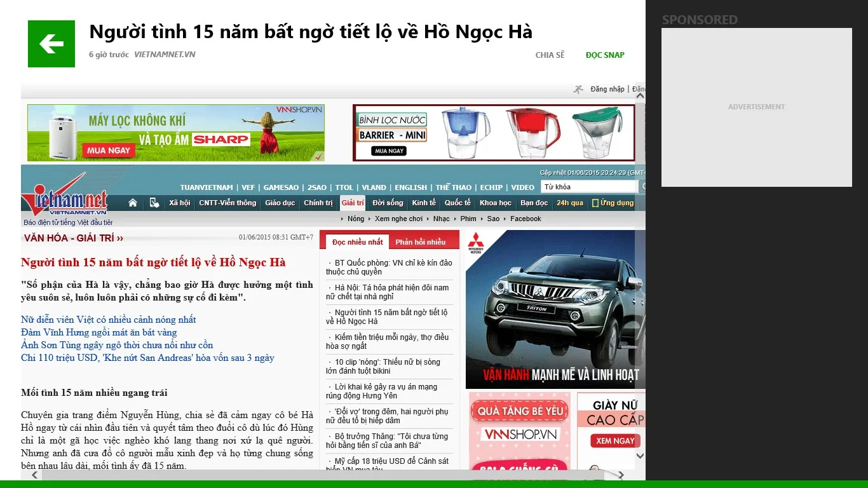The width and height of the screenshot is (868, 488).
Task: Open 2SAO top link
Action: click(x=317, y=187)
